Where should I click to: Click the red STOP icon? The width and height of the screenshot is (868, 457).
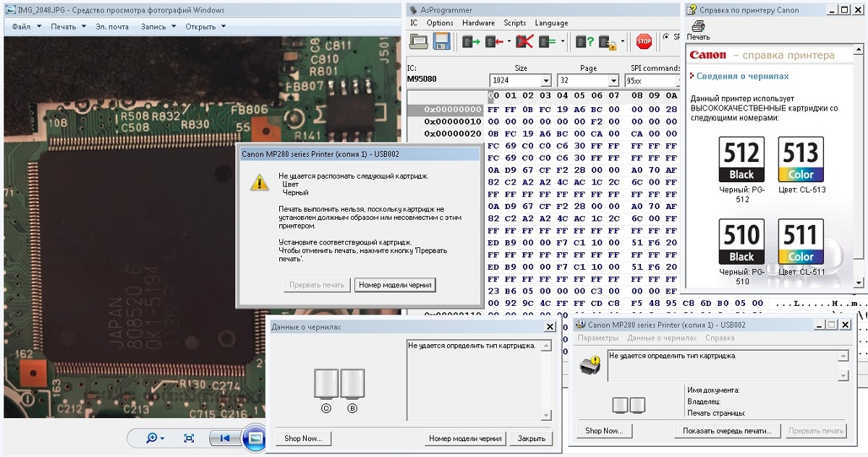(x=644, y=42)
